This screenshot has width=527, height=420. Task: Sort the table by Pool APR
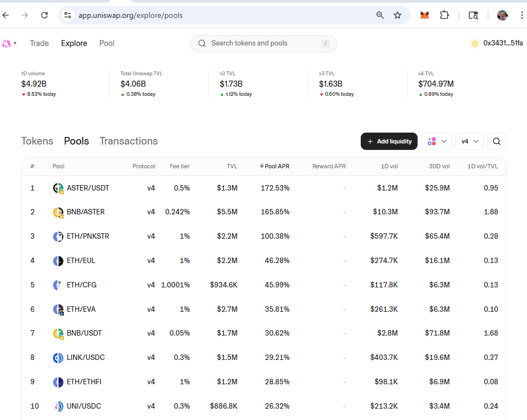276,166
